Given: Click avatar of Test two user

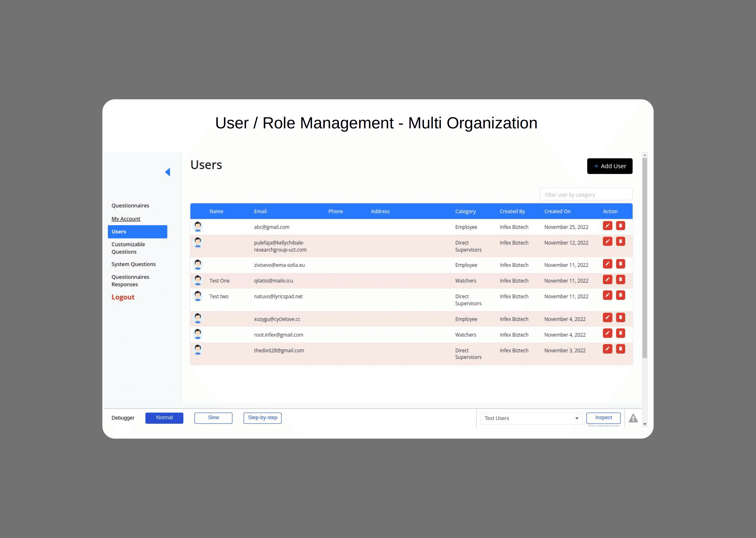Looking at the screenshot, I should pos(198,296).
